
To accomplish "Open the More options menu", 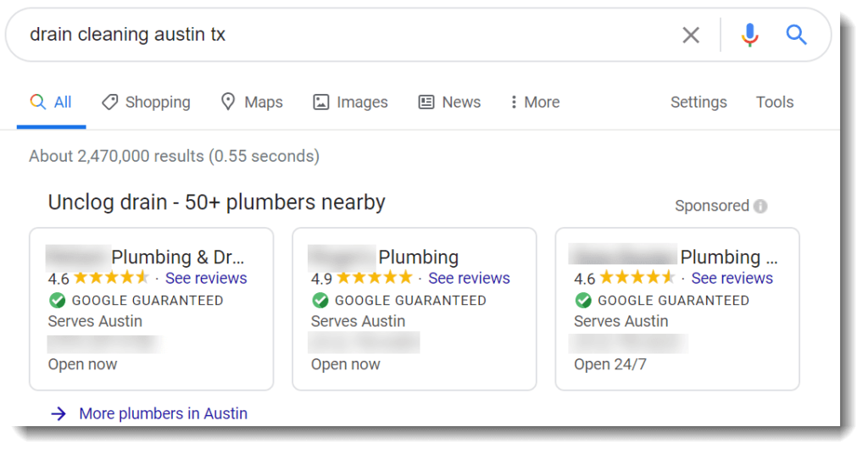I will pyautogui.click(x=534, y=102).
